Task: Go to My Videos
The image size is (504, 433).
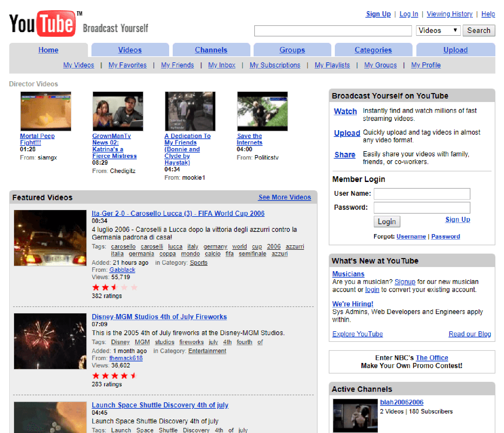Action: point(79,65)
